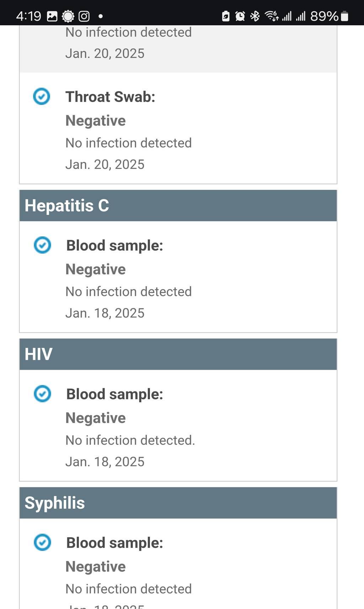The width and height of the screenshot is (364, 609).
Task: Tap the battery icon beside 89%
Action: coord(344,16)
